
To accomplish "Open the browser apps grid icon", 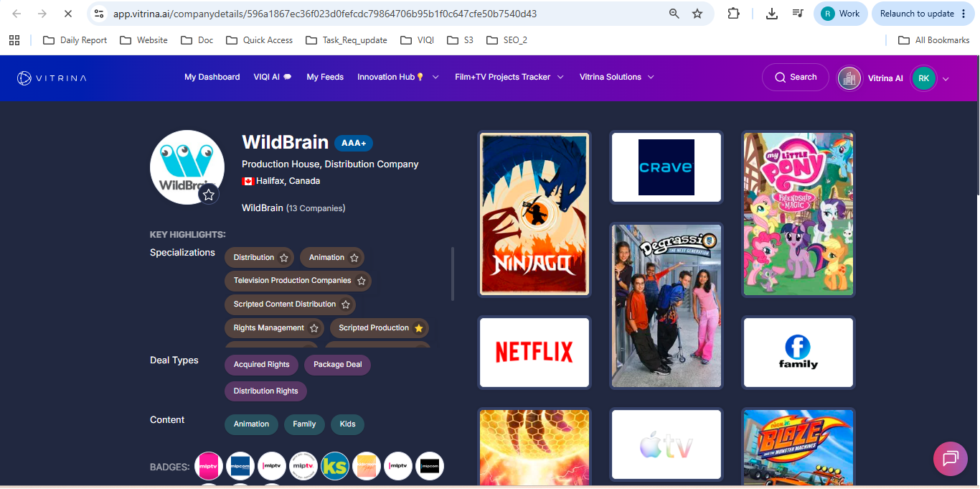I will point(14,40).
